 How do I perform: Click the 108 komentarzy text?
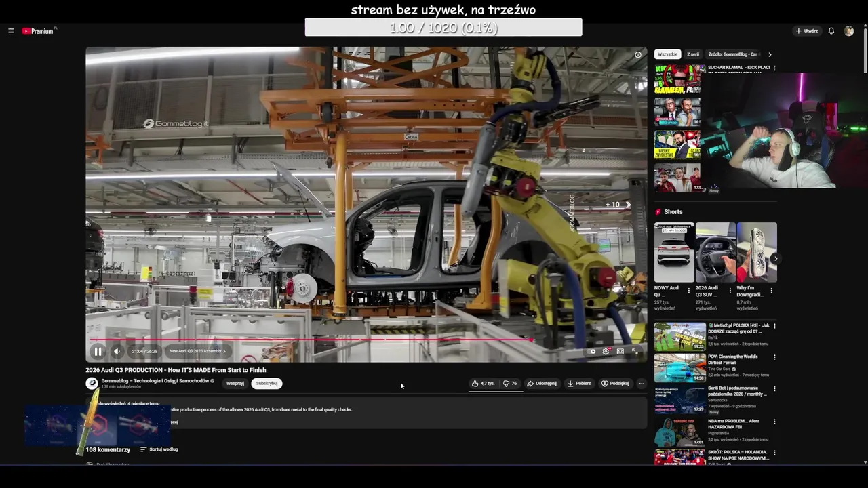click(108, 449)
